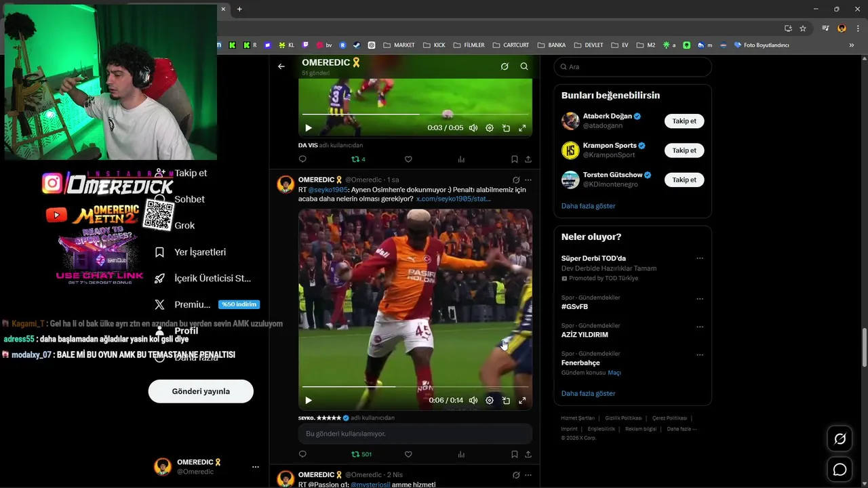Follow Torsten Gütschow with Takip et
This screenshot has width=868, height=488.
(684, 180)
